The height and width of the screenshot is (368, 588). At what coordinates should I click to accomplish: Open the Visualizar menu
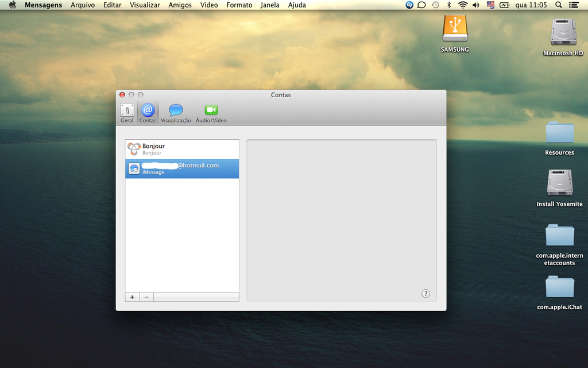pos(145,5)
